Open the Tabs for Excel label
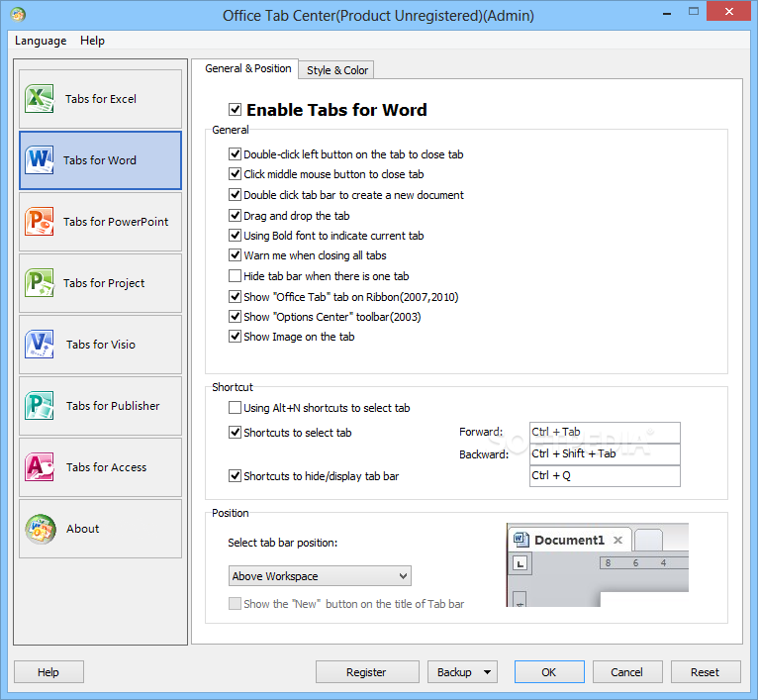The height and width of the screenshot is (700, 758). click(101, 99)
